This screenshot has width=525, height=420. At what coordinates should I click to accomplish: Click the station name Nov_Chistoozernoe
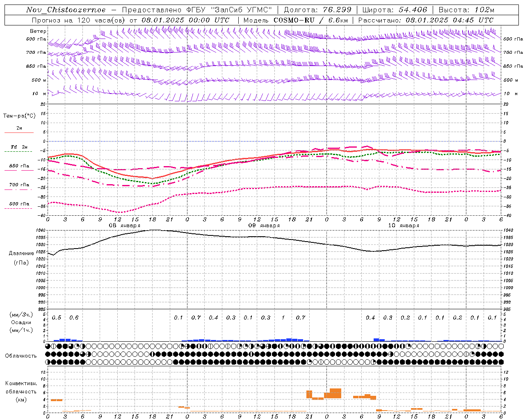point(66,10)
